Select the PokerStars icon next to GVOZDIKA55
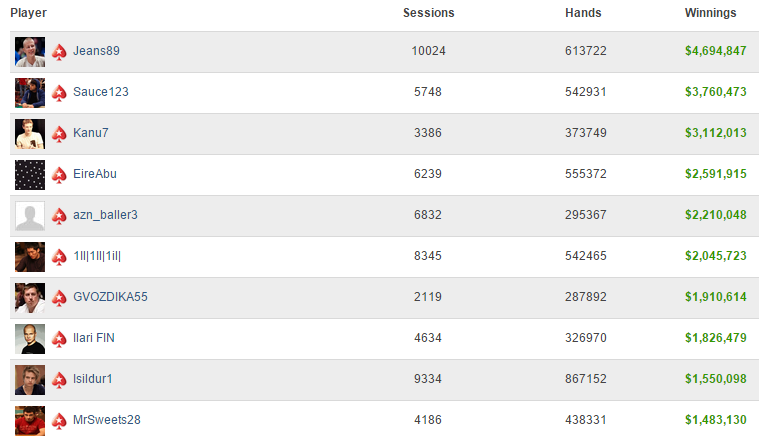The image size is (759, 438). pos(59,298)
